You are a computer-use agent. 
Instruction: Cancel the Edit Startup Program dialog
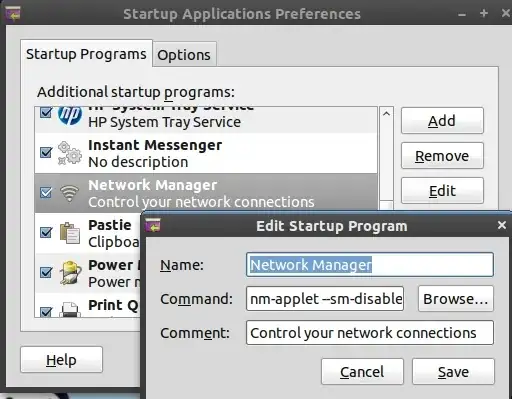tap(362, 372)
